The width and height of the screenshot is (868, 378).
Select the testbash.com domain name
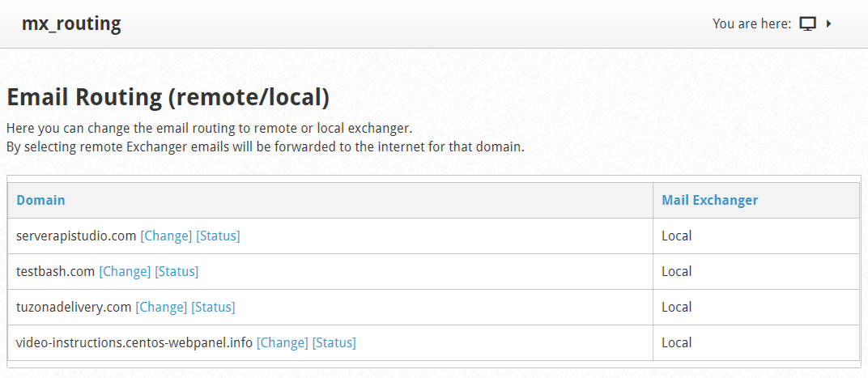(55, 271)
